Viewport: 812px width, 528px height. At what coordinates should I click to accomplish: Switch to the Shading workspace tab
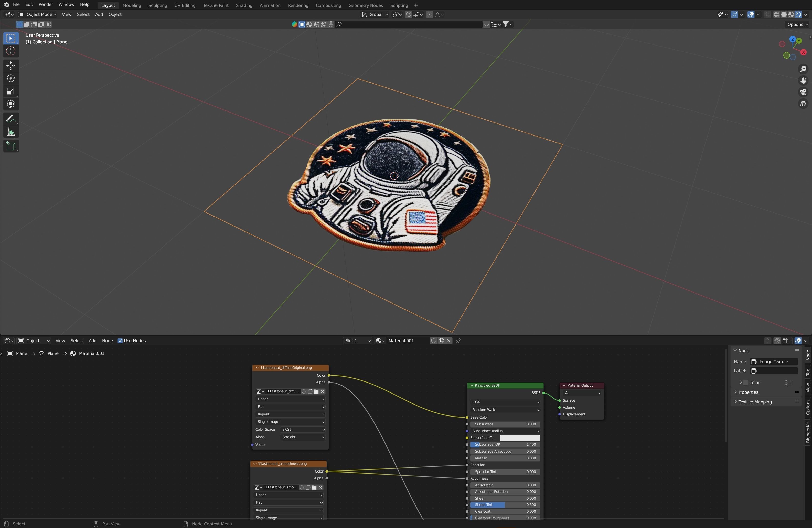point(244,5)
